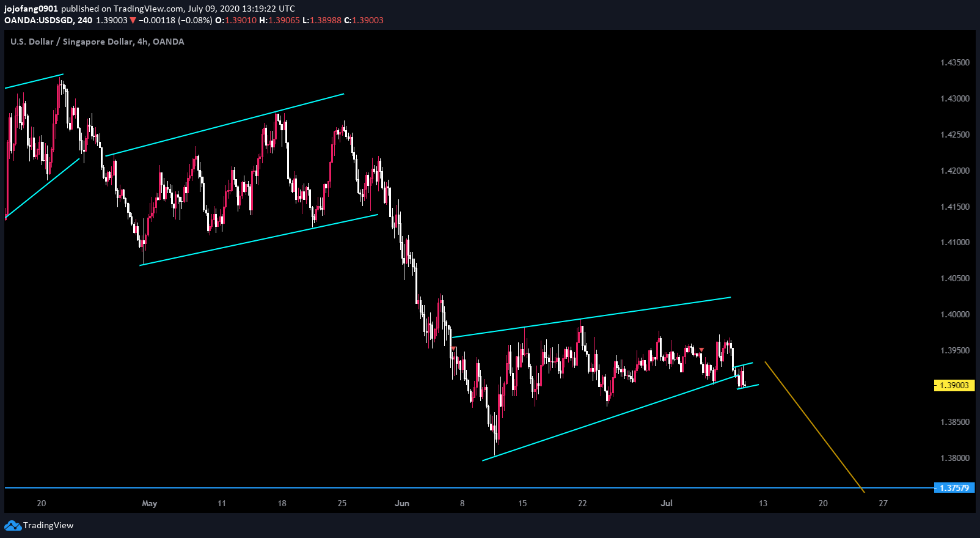Click the date 25 on time axis

coord(342,503)
